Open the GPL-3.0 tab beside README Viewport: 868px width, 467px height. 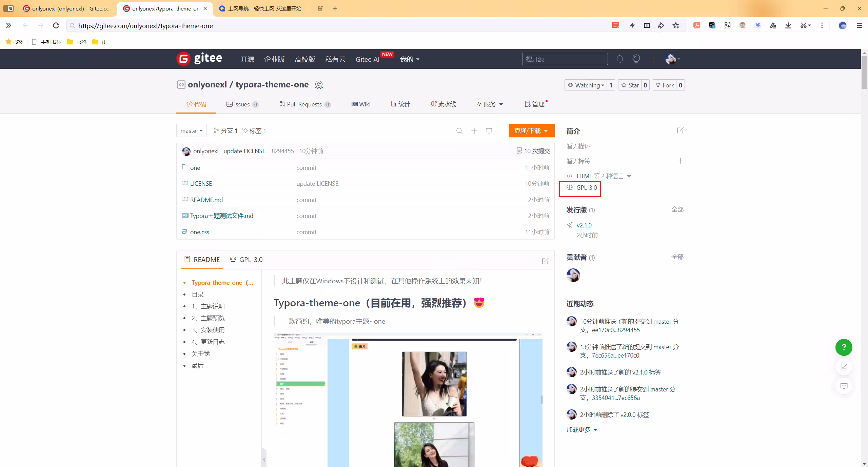[246, 260]
